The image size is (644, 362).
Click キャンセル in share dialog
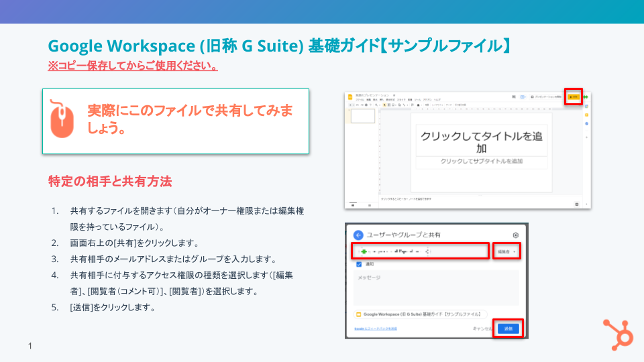point(482,328)
